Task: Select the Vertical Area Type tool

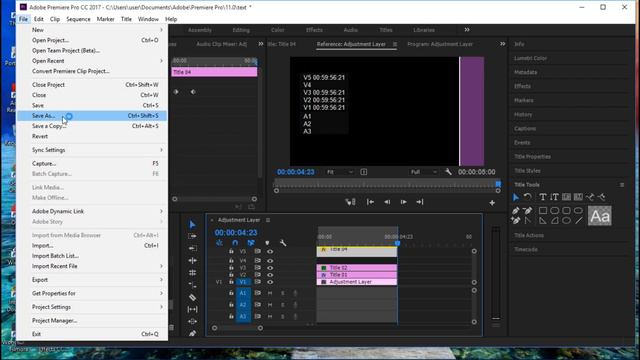Action: (578, 198)
